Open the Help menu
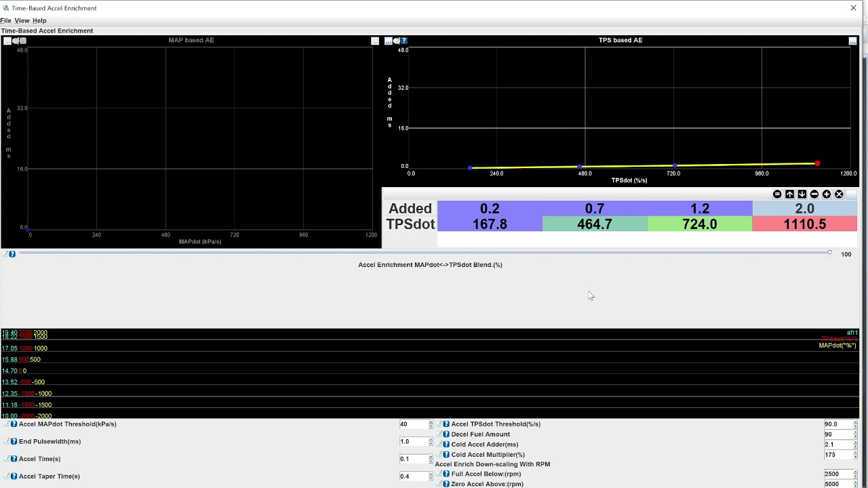The image size is (868, 488). click(x=39, y=20)
